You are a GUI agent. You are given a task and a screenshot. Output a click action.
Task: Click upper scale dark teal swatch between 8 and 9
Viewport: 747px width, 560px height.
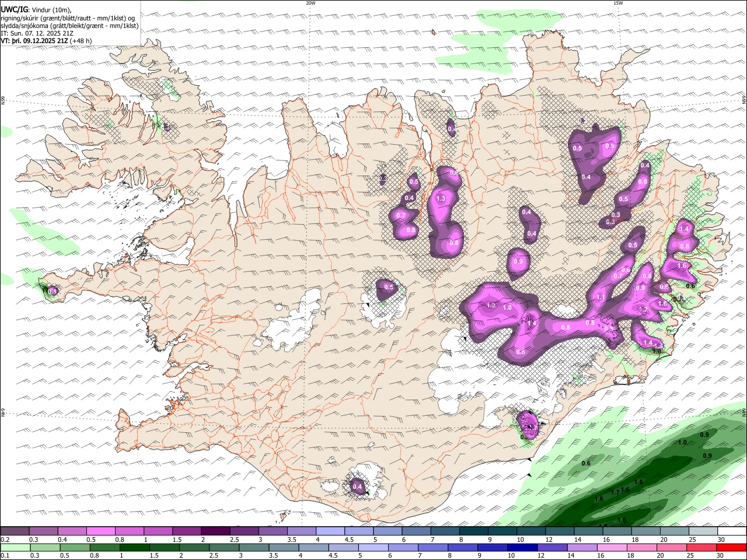474,531
